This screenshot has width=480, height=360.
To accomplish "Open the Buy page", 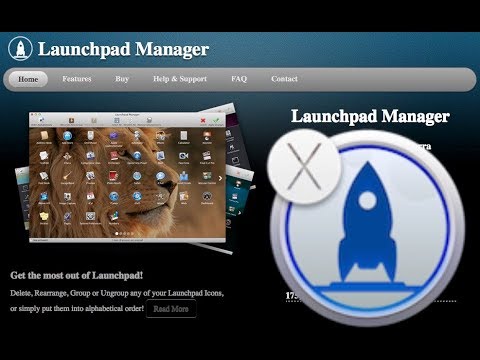I will 122,79.
